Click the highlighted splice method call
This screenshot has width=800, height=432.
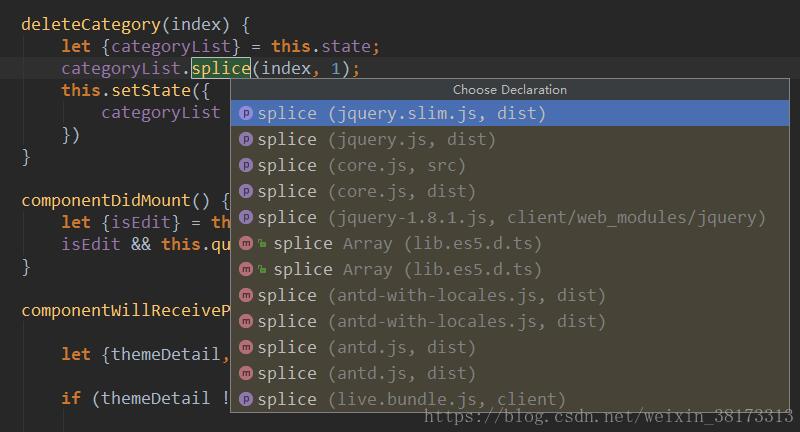(x=221, y=68)
